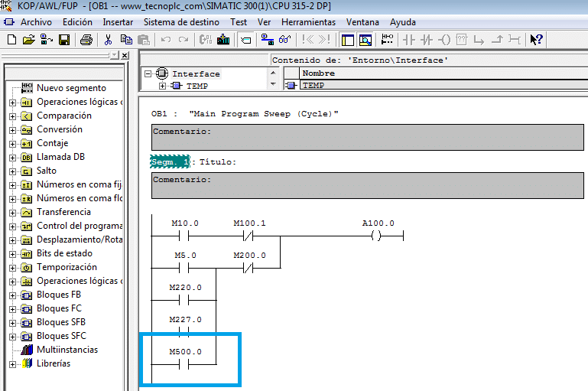588x391 pixels.
Task: Click the network connection toolbar icon
Action: (268, 39)
